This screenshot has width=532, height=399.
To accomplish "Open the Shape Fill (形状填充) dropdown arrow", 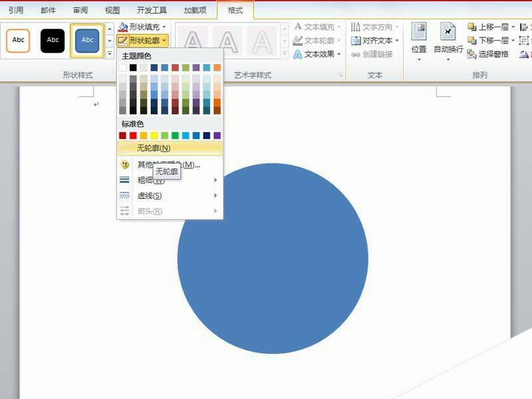I will pos(164,27).
